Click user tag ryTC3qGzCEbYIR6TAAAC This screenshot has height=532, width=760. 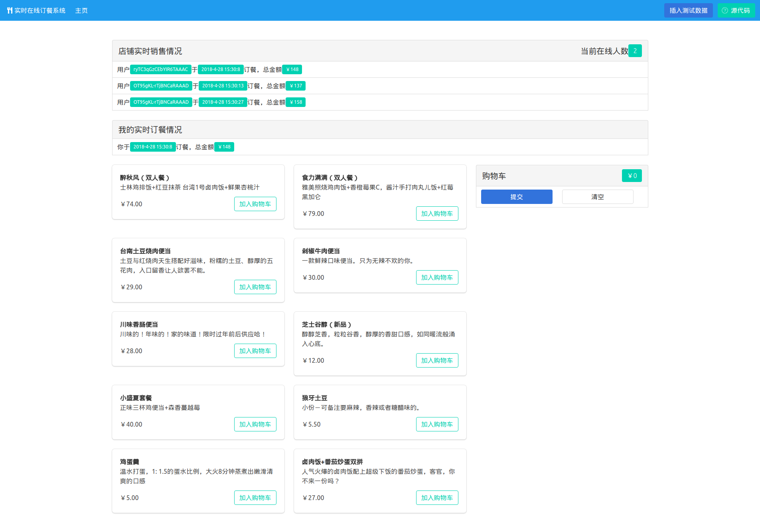(161, 69)
